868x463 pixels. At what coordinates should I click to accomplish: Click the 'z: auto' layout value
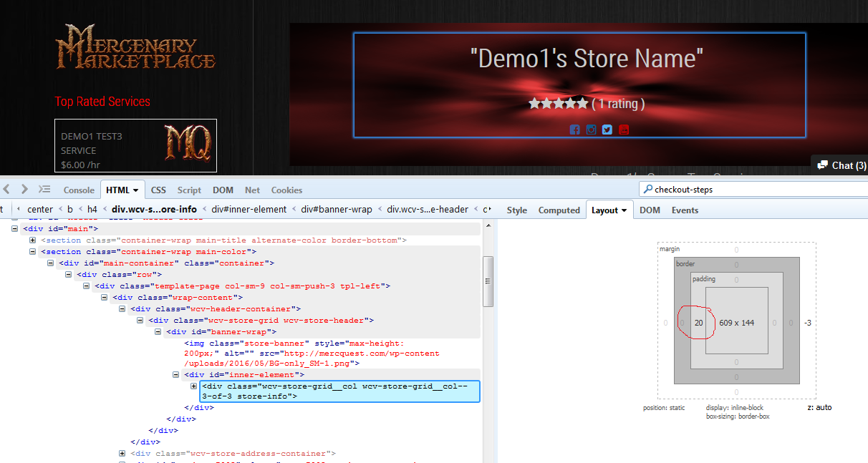819,407
